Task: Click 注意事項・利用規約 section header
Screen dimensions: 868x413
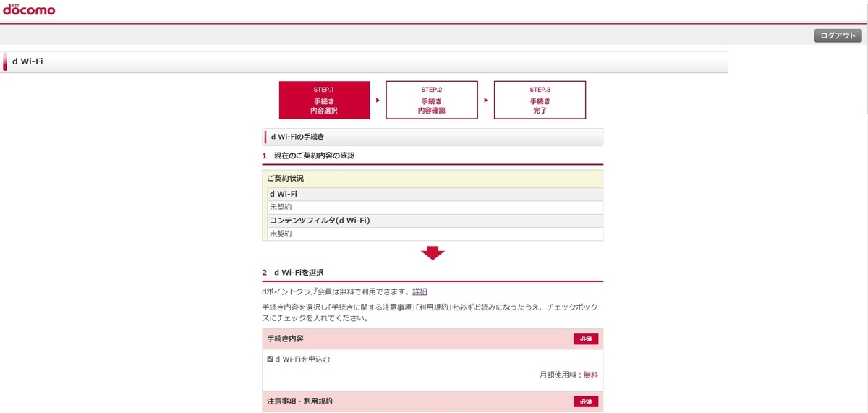Action: point(433,401)
